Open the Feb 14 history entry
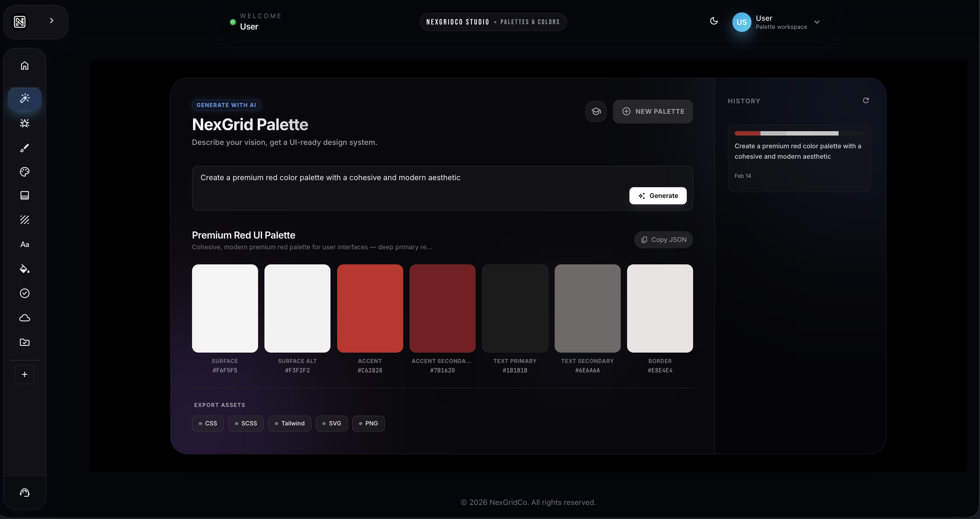Viewport: 980px width, 519px height. click(x=799, y=158)
